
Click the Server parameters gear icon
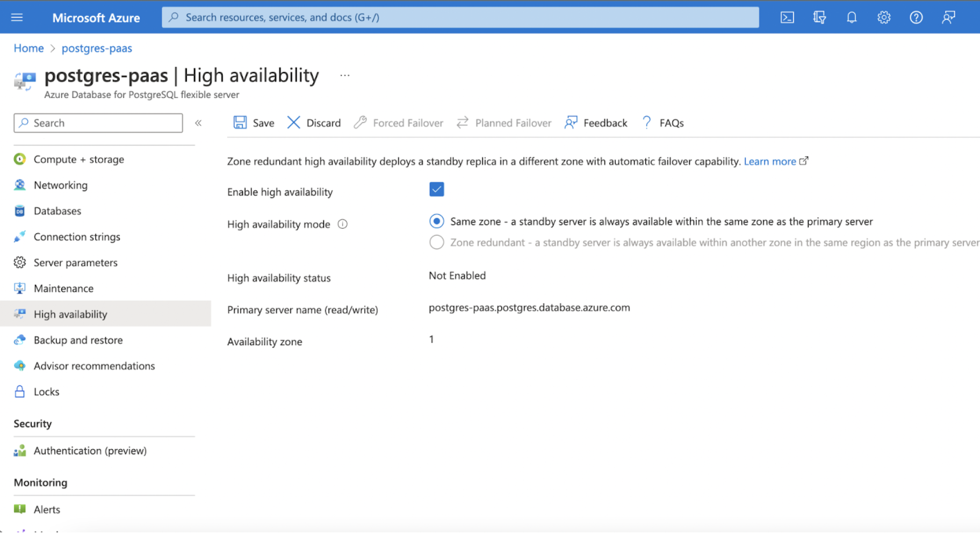20,262
